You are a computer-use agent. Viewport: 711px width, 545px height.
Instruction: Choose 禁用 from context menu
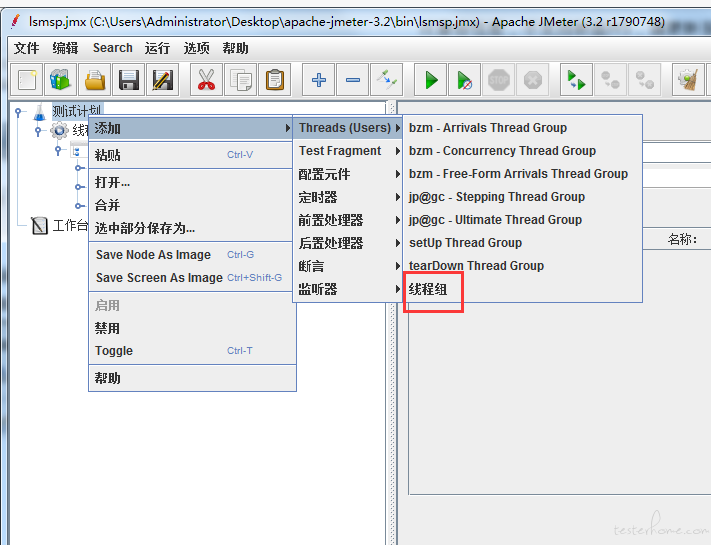tap(191, 328)
